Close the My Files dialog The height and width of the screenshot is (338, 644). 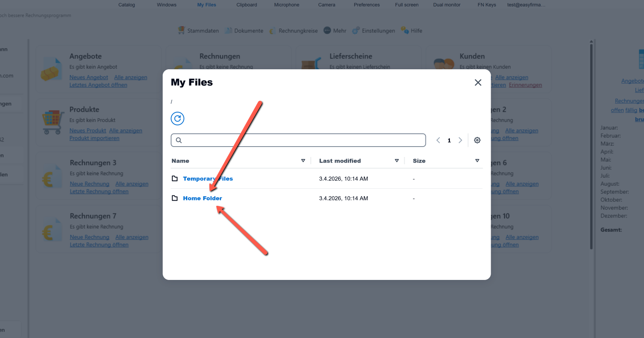coord(478,82)
